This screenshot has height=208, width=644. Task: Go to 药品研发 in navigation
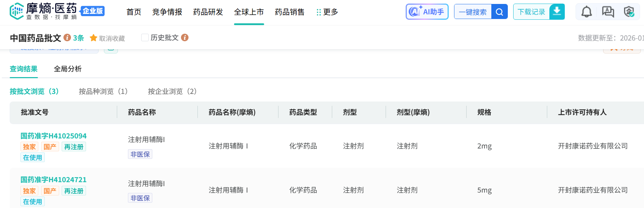(x=208, y=12)
